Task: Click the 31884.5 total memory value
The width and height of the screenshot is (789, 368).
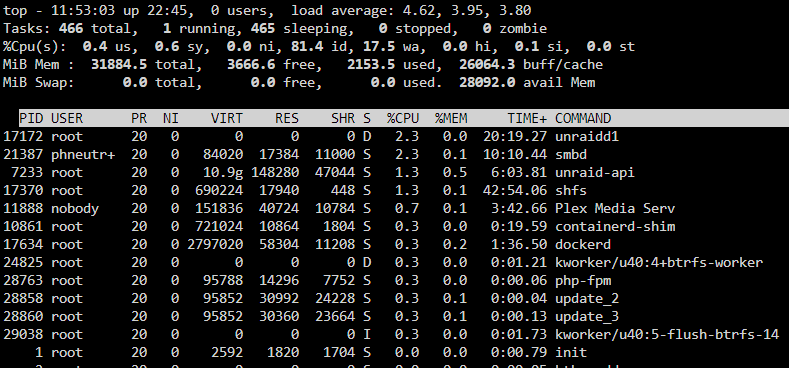Action: tap(119, 65)
